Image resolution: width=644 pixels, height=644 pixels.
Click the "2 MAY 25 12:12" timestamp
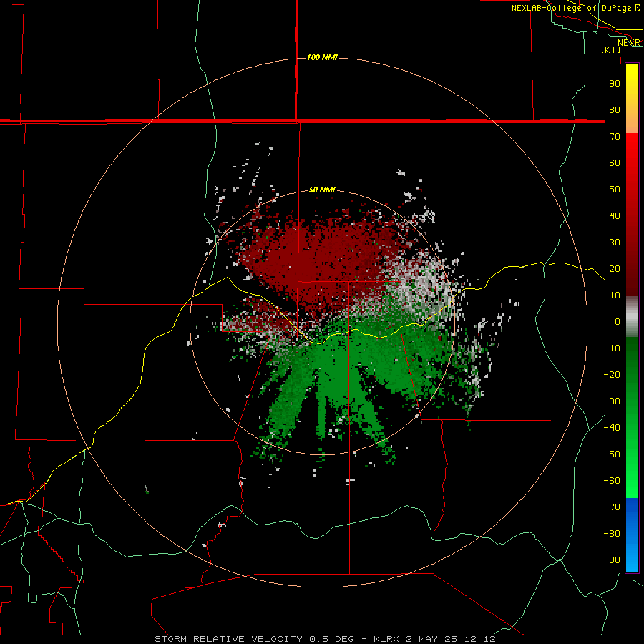coord(451,639)
